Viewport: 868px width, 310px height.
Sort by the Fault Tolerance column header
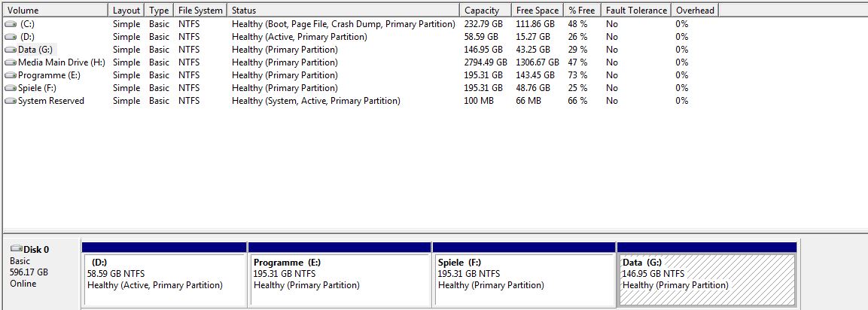tap(636, 10)
